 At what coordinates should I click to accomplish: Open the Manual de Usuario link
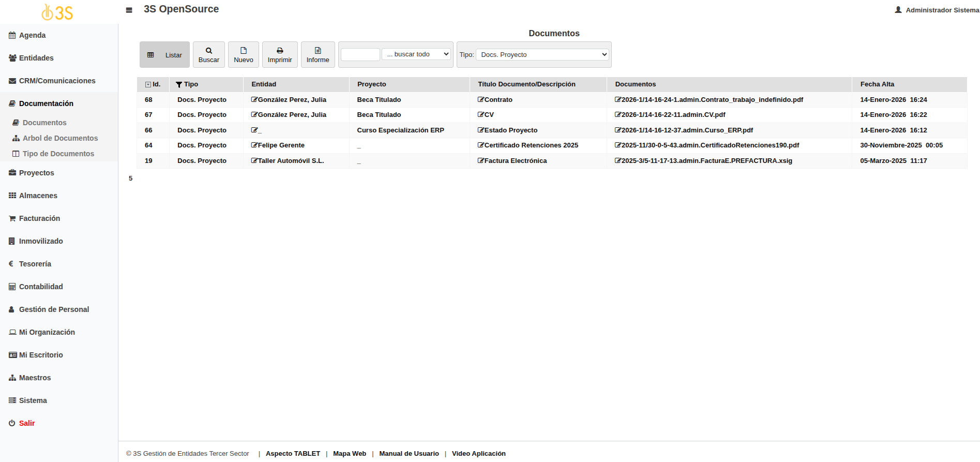click(x=409, y=454)
